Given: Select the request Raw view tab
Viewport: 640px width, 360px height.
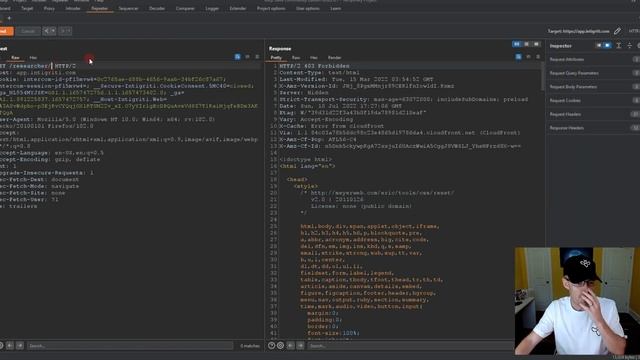Looking at the screenshot, I should pos(15,58).
